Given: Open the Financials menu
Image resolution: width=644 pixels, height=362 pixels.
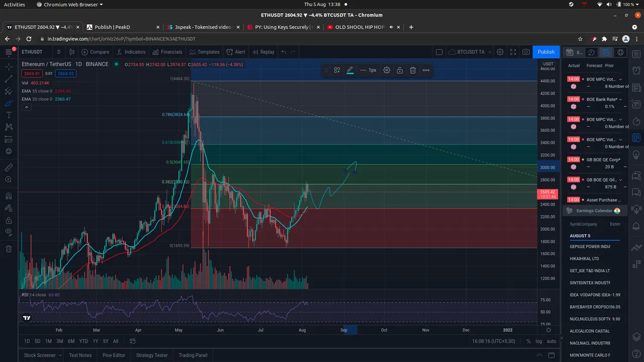Looking at the screenshot, I should click(167, 52).
